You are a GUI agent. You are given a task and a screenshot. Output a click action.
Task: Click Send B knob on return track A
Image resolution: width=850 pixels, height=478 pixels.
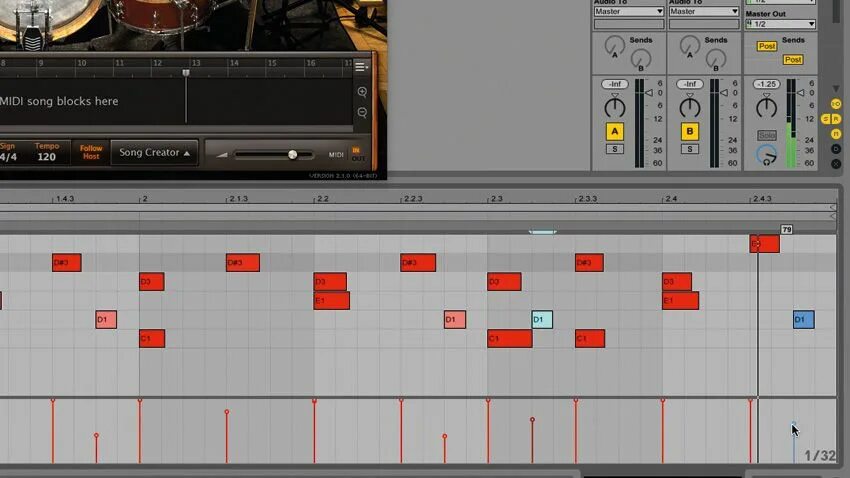pos(641,59)
